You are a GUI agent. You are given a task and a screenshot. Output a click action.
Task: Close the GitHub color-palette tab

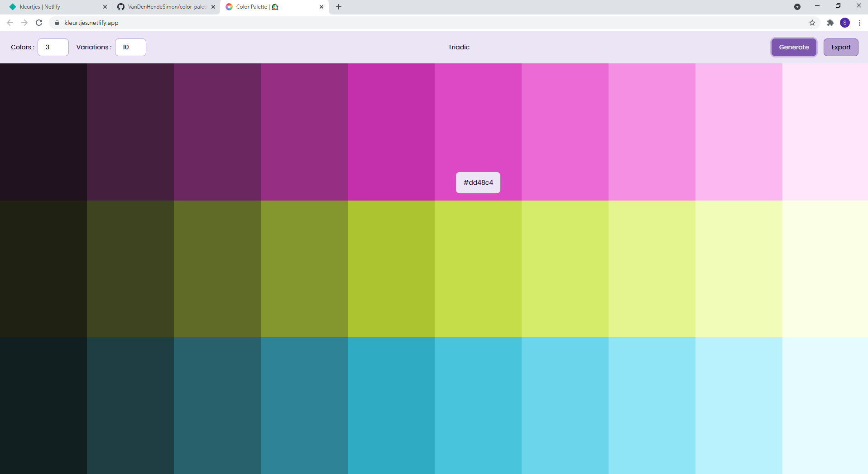[213, 7]
